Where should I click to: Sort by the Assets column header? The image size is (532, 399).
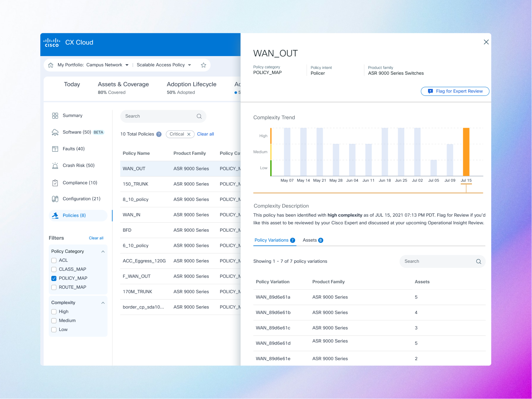pos(422,282)
